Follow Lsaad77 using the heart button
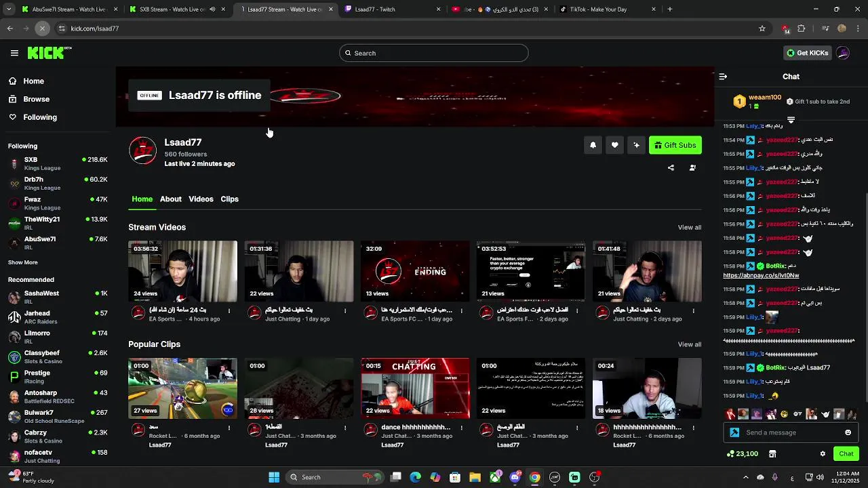 point(614,145)
